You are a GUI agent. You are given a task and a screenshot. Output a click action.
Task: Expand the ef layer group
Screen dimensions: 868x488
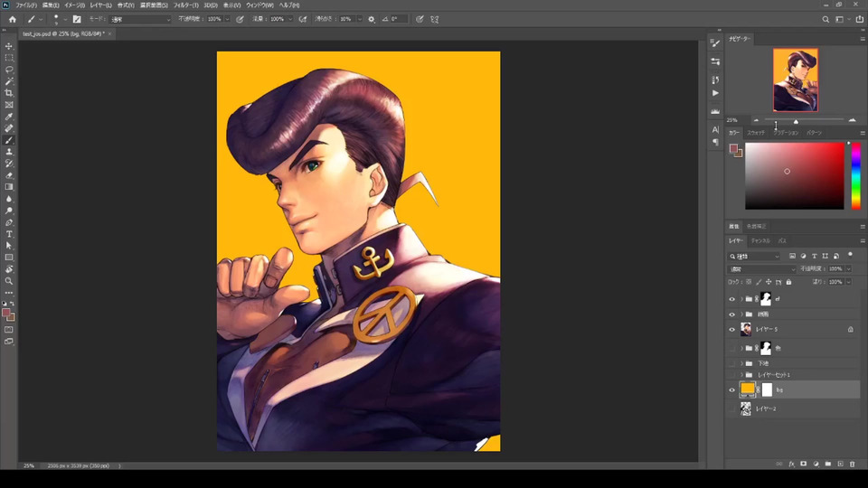741,299
